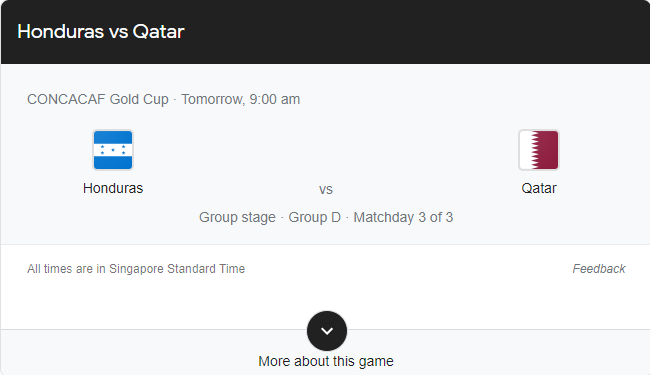The image size is (650, 375).
Task: Select the 'Group D' label
Action: click(x=315, y=218)
